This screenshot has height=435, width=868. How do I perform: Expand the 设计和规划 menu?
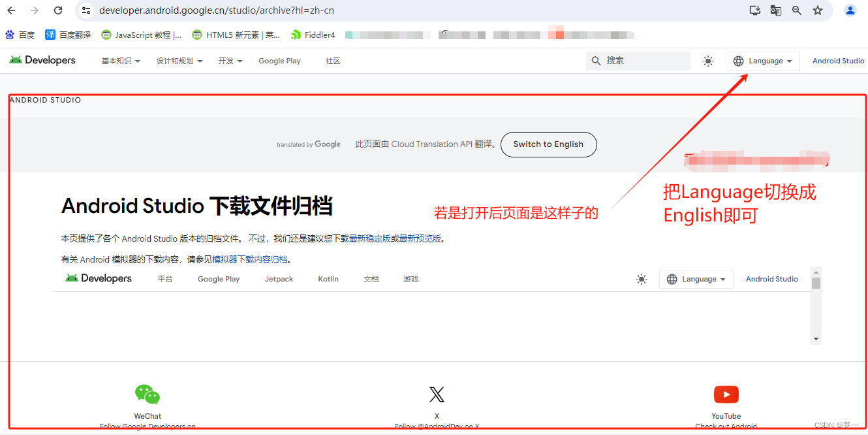point(179,61)
